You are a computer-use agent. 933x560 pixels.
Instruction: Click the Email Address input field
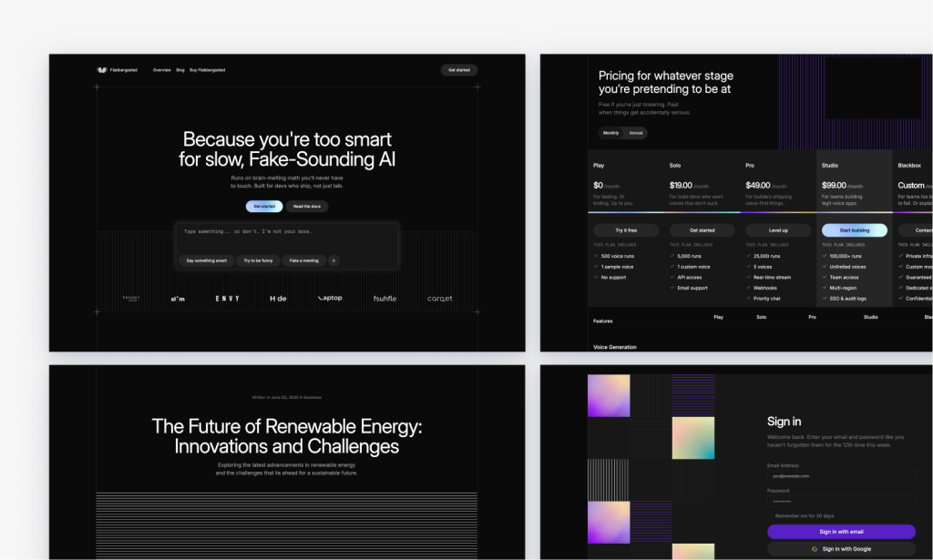(838, 474)
